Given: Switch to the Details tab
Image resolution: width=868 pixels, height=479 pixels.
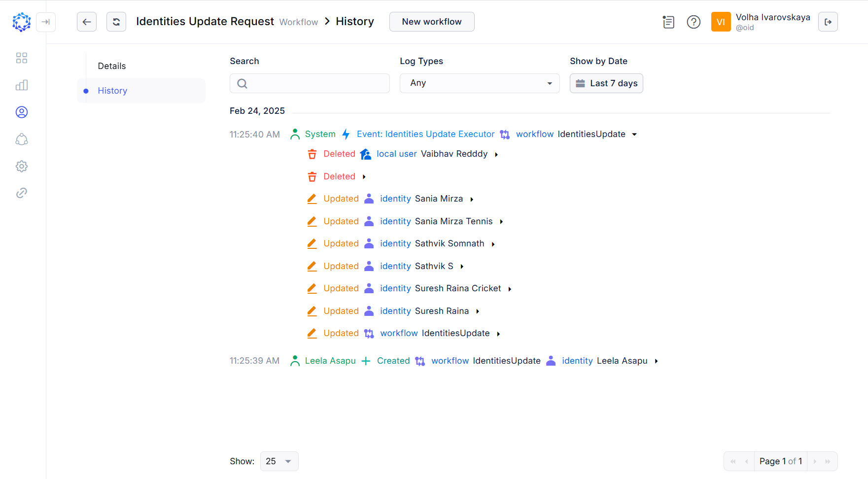Looking at the screenshot, I should tap(111, 66).
